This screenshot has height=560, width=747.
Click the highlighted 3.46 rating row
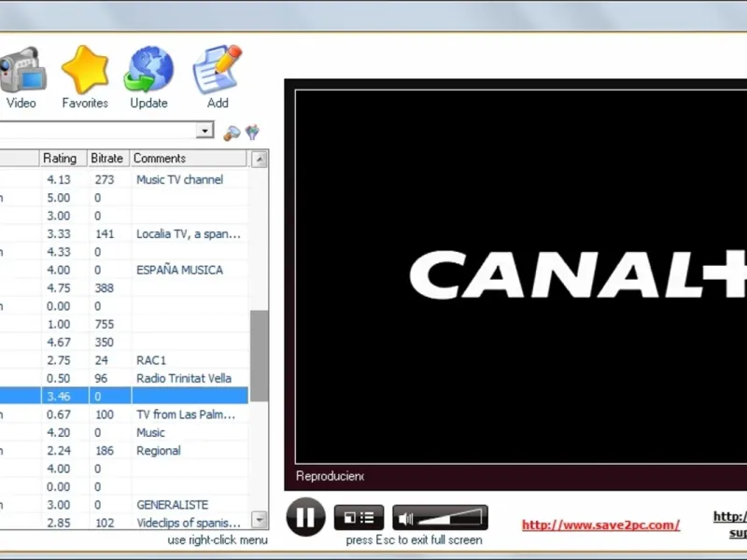[x=124, y=396]
